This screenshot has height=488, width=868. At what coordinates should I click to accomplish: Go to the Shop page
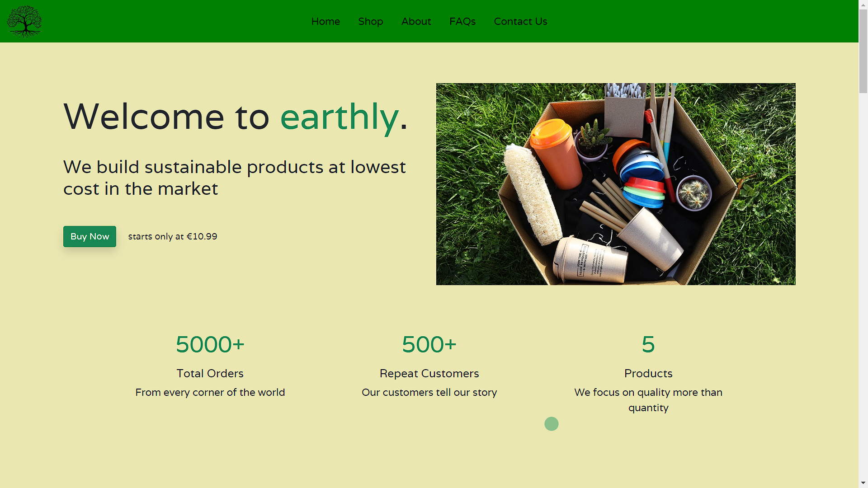(370, 21)
